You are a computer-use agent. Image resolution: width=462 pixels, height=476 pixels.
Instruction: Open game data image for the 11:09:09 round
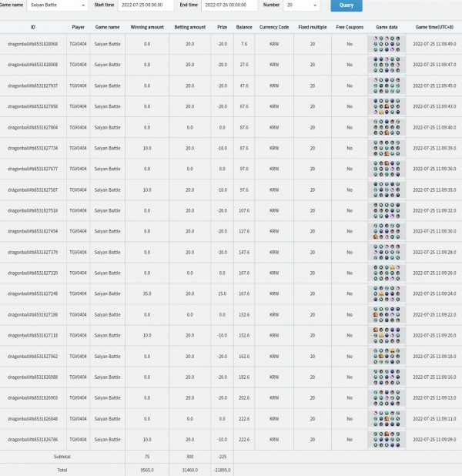387,439
